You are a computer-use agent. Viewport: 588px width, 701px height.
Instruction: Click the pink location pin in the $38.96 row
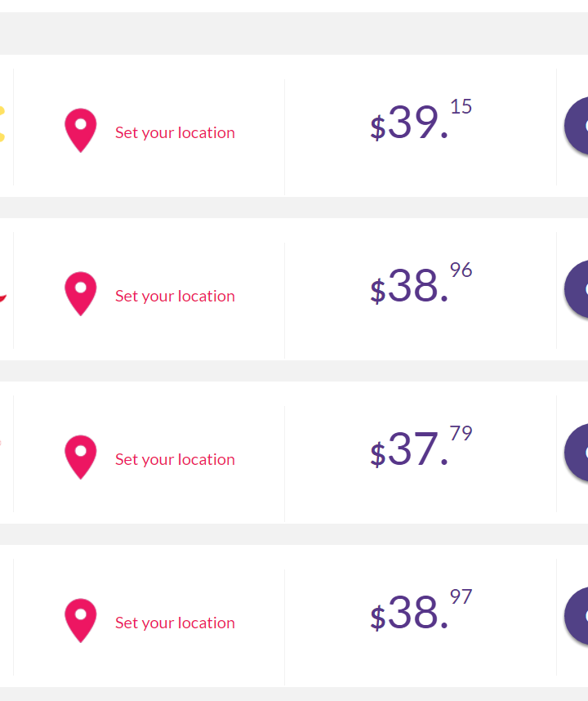80,294
